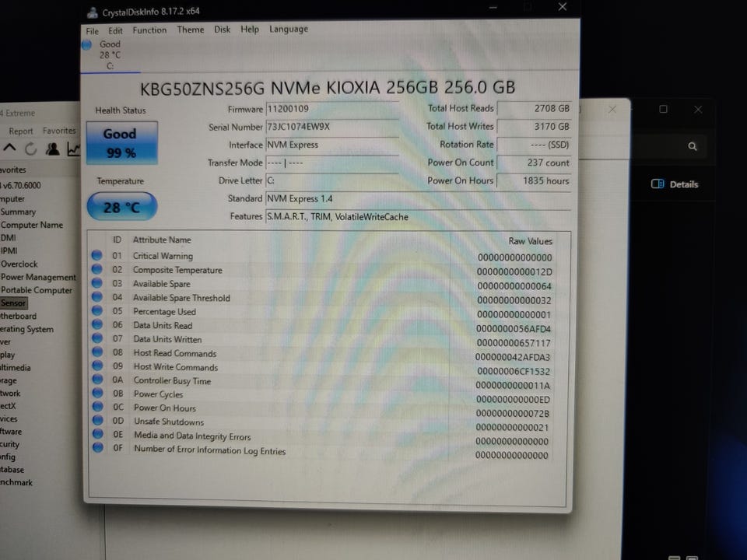
Task: Click the search icon in the dark window
Action: [693, 146]
